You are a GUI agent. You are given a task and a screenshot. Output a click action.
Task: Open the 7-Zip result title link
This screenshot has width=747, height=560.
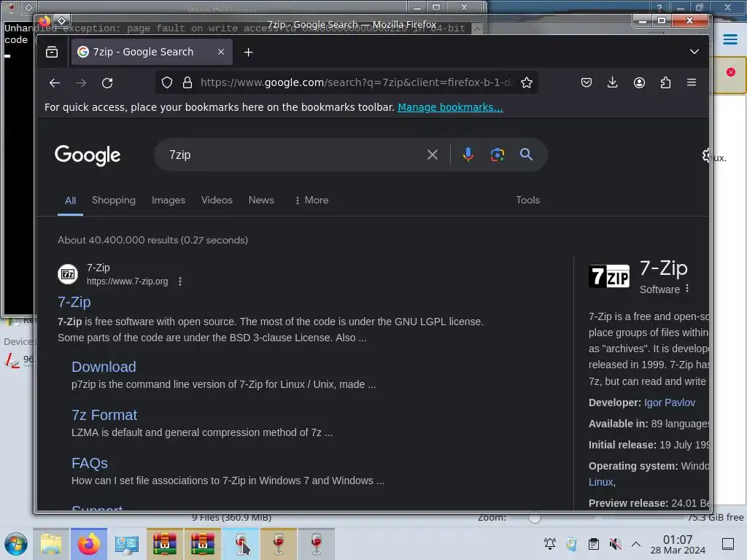74,302
